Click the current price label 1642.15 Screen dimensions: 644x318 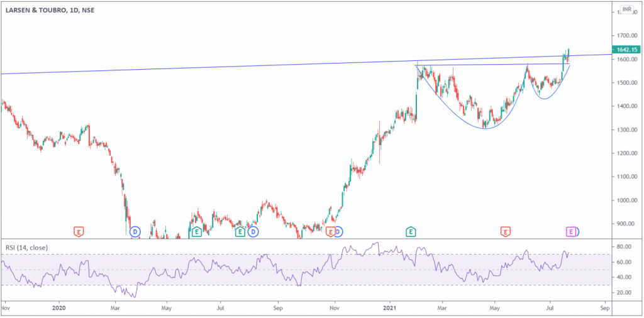click(x=626, y=50)
